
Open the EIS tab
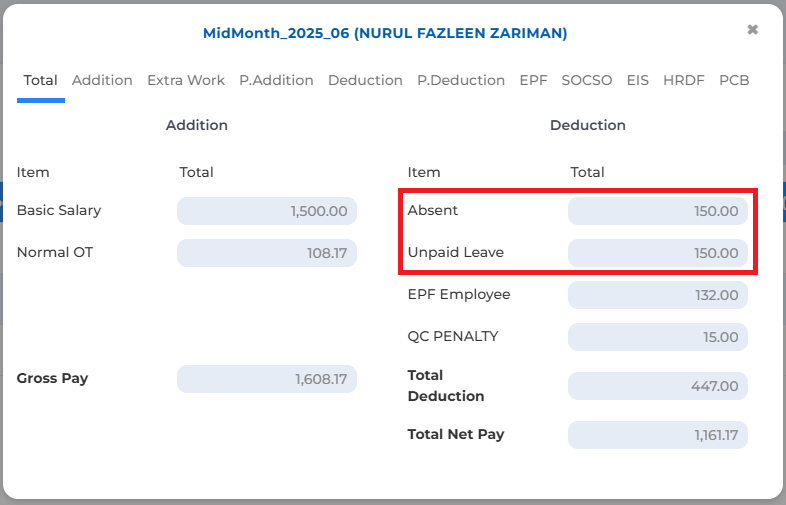tap(638, 80)
